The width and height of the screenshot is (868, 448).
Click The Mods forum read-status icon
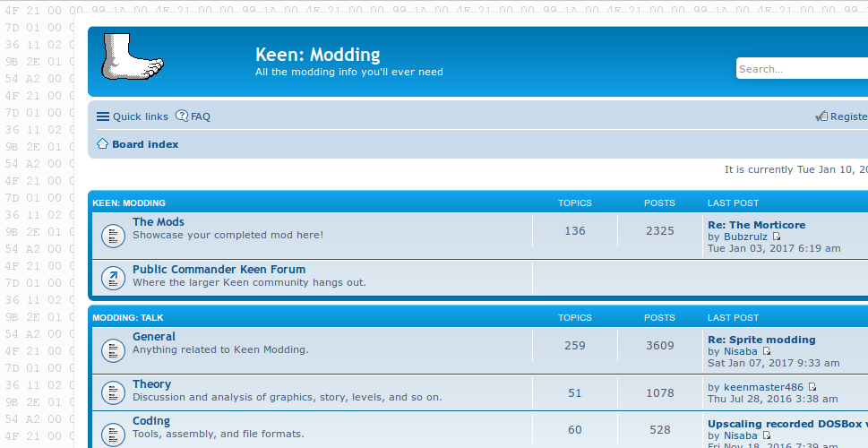113,236
